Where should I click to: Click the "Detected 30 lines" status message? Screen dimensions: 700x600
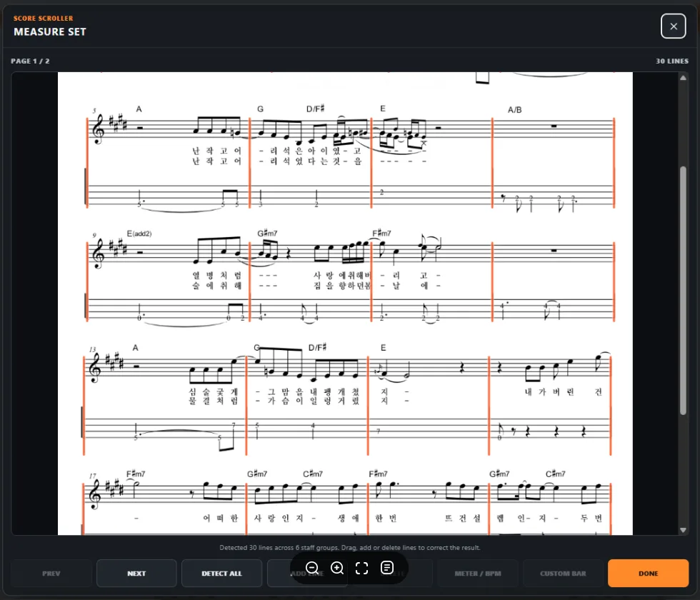click(x=350, y=547)
